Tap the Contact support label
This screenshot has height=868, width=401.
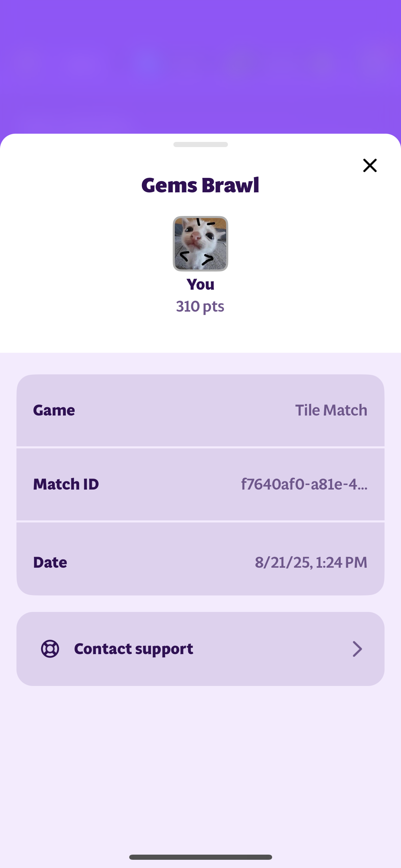134,649
